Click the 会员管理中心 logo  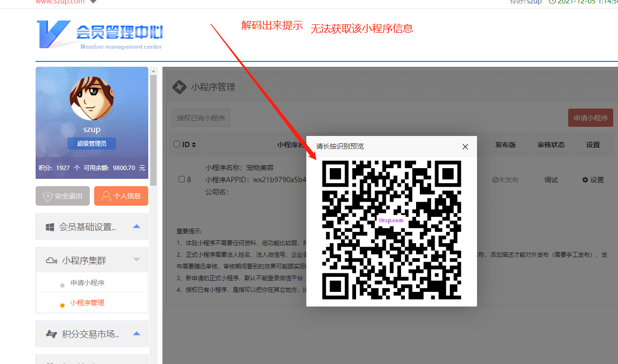[x=100, y=35]
